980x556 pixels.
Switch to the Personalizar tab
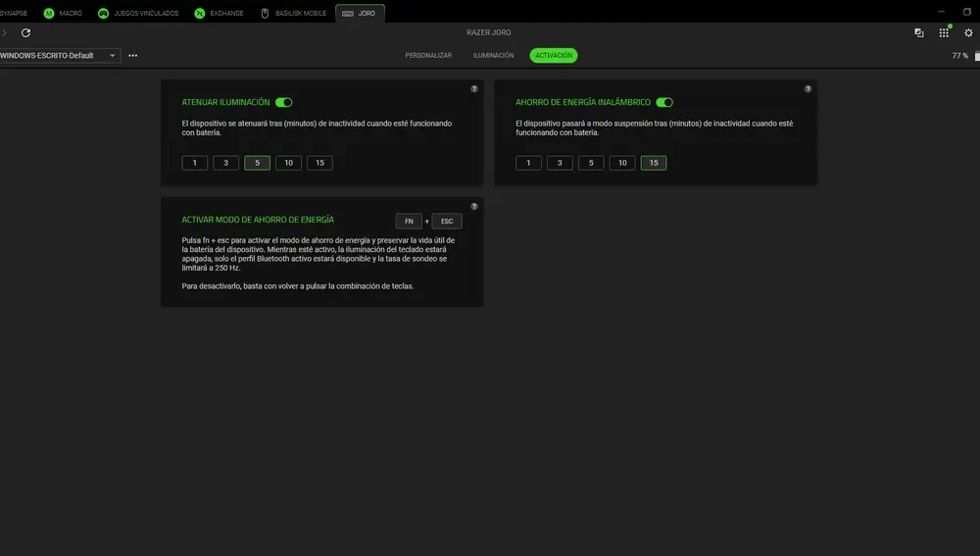pos(428,55)
